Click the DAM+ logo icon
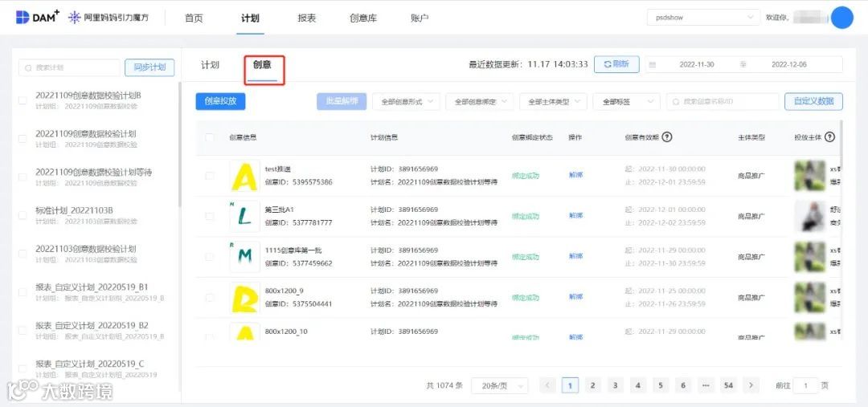868x407 pixels. point(23,17)
